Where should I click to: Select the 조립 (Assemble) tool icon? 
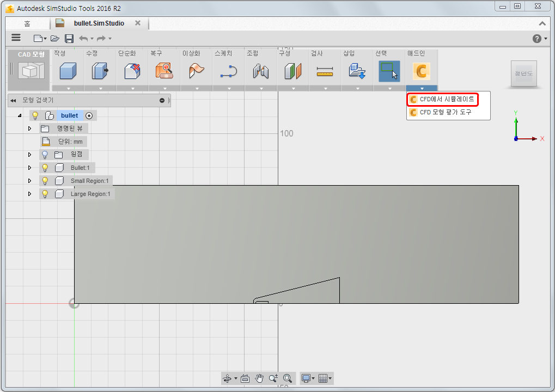tap(261, 71)
